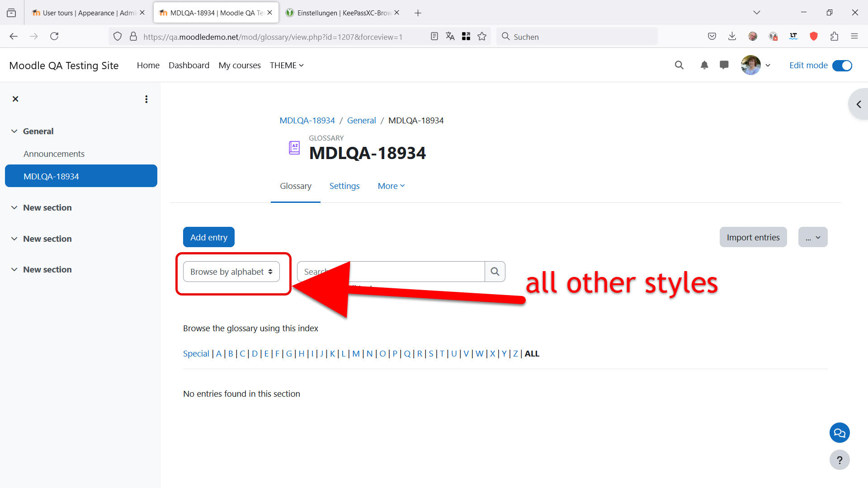Image resolution: width=868 pixels, height=488 pixels.
Task: Open the chat support bubble
Action: click(x=840, y=433)
